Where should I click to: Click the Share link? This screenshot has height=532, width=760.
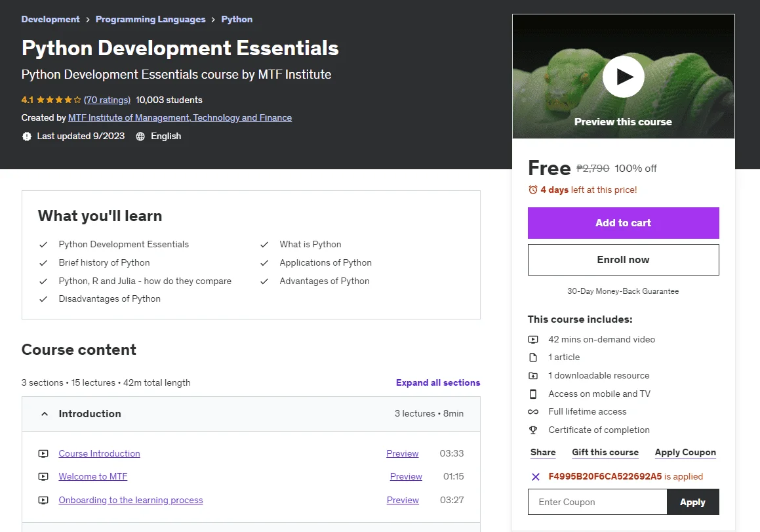(x=543, y=453)
